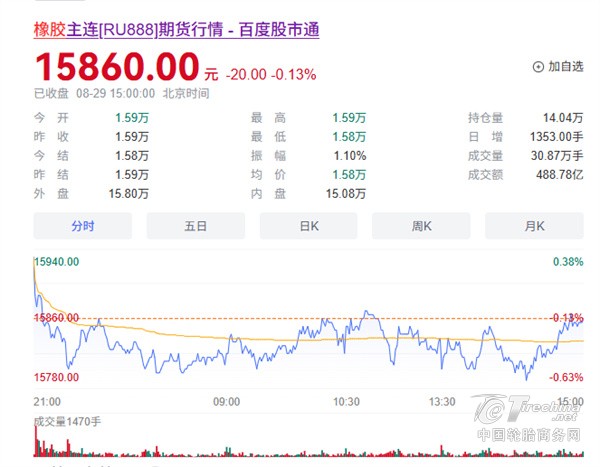Click the 成交量1470手 volume label

point(67,422)
